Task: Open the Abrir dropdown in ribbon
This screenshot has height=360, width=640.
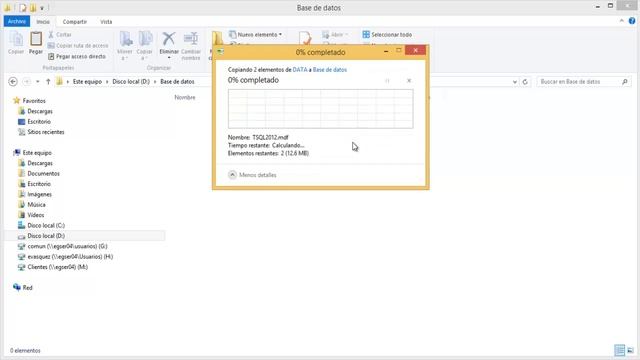Action: point(336,35)
